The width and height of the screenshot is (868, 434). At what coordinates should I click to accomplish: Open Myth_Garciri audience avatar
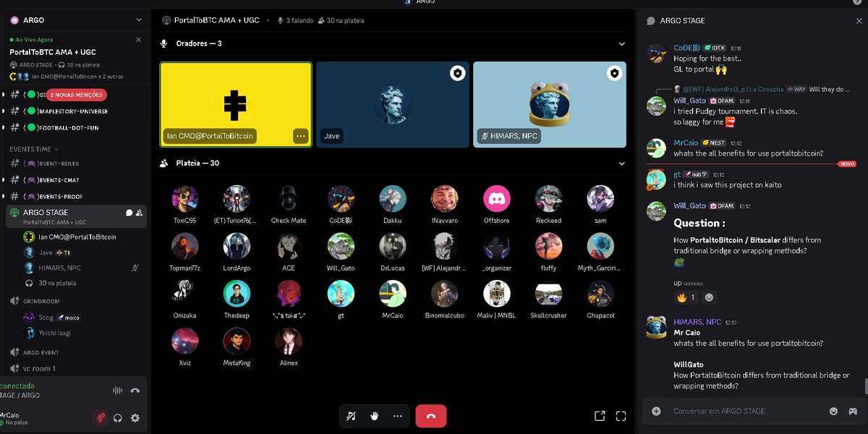pyautogui.click(x=600, y=247)
